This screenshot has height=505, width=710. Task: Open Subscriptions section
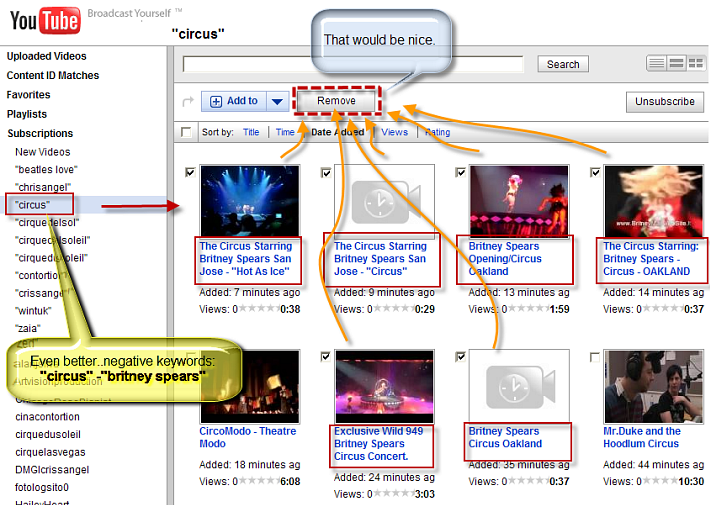click(40, 134)
